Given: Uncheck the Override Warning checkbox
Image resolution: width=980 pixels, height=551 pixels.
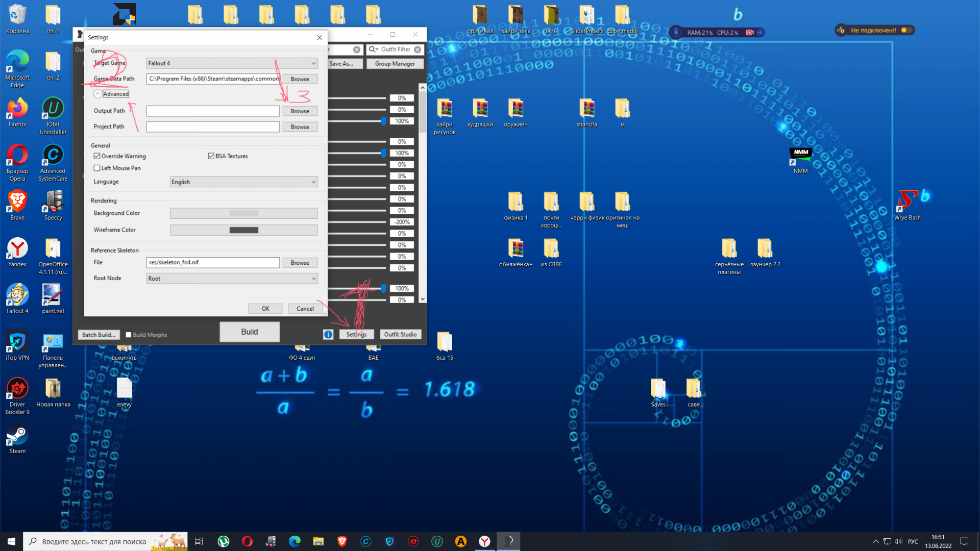Looking at the screenshot, I should [x=97, y=156].
